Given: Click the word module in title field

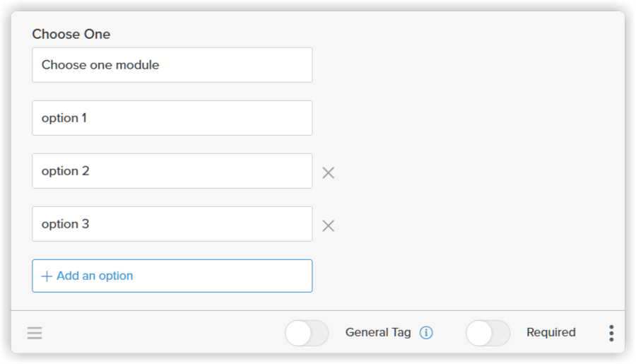Looking at the screenshot, I should tap(138, 65).
